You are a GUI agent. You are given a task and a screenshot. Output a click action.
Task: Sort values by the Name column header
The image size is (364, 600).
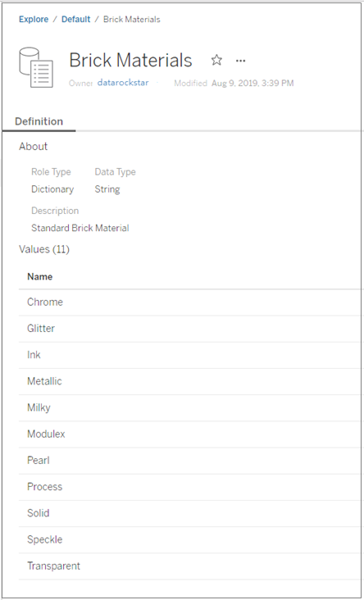point(40,277)
